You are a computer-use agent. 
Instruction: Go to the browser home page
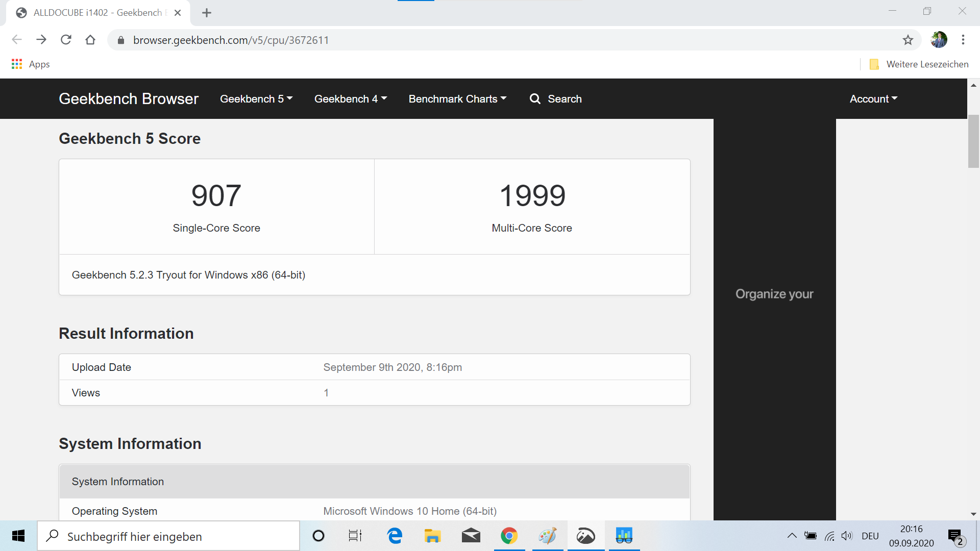tap(90, 40)
